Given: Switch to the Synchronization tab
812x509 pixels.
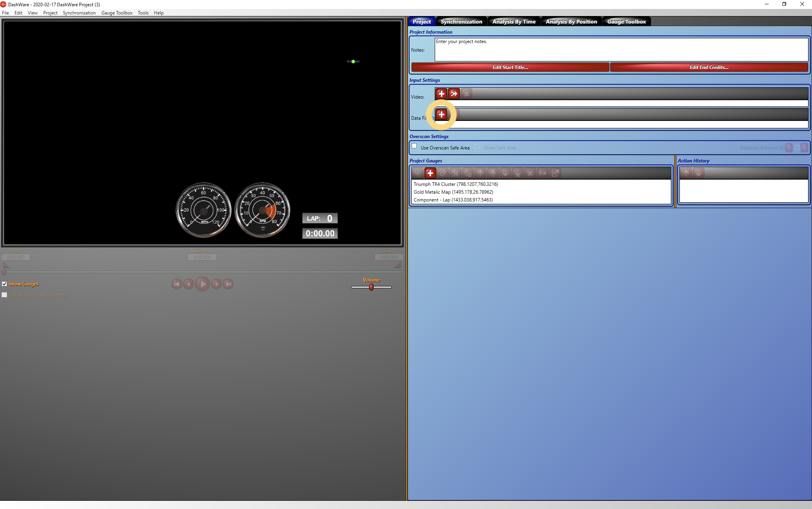Looking at the screenshot, I should coord(461,22).
